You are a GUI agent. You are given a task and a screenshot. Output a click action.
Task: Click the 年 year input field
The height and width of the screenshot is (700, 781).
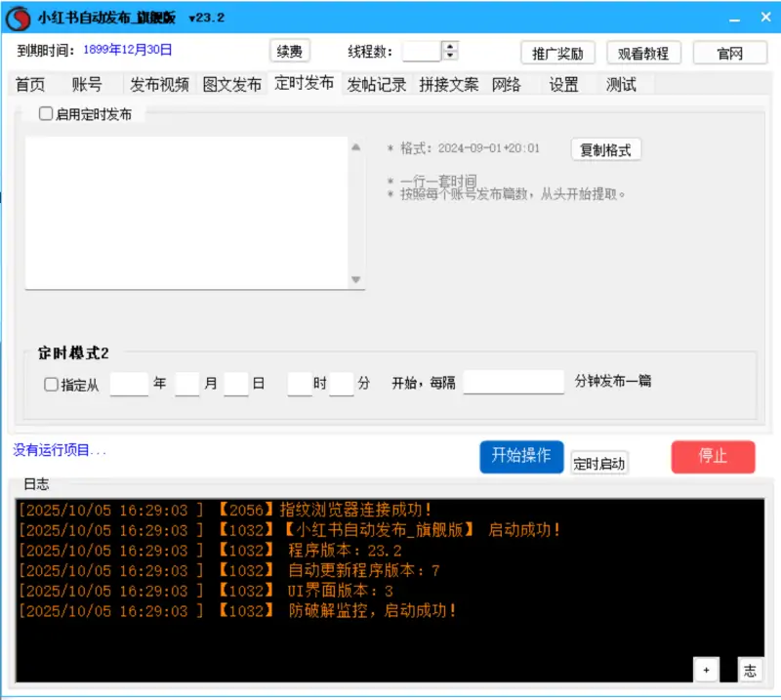129,384
